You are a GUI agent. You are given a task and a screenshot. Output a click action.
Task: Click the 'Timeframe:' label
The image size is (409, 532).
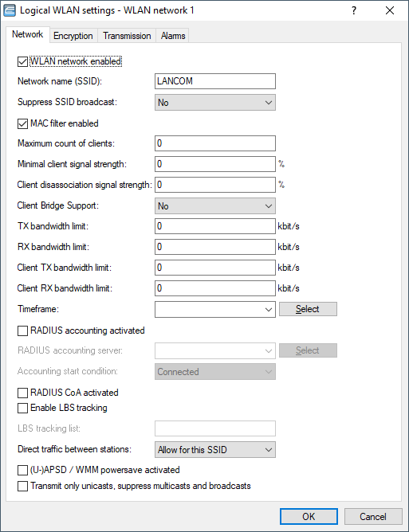click(x=38, y=309)
